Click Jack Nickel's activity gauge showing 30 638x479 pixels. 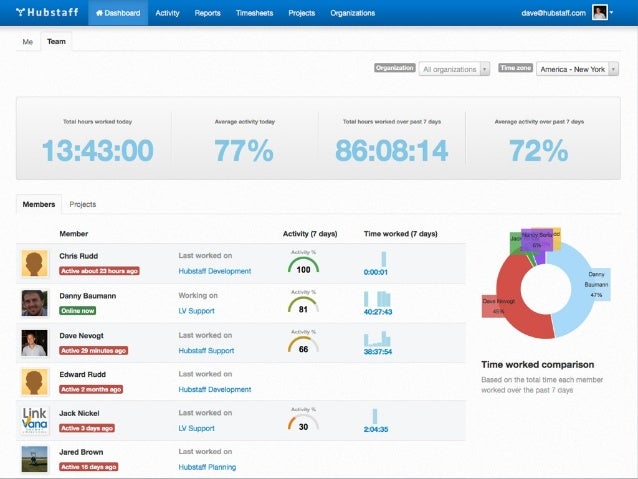pos(303,420)
